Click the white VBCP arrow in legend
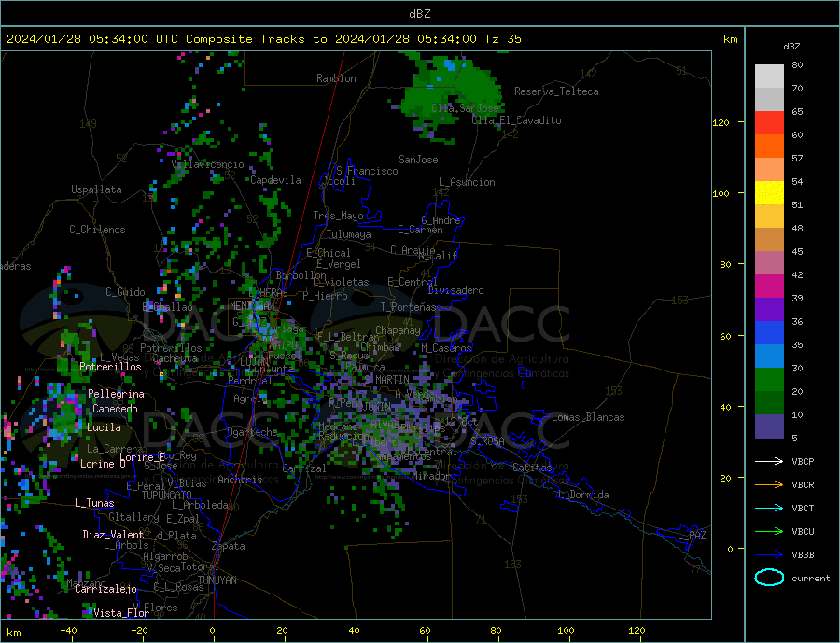 tap(769, 461)
